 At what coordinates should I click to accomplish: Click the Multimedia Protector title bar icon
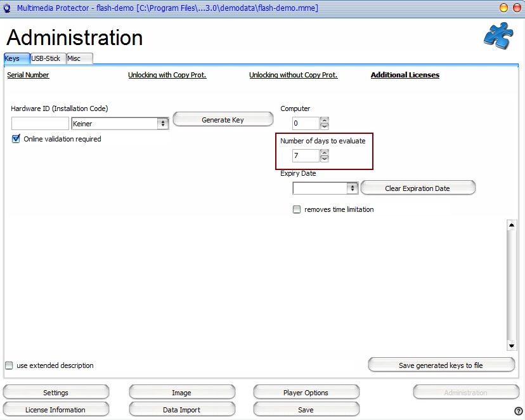8,8
